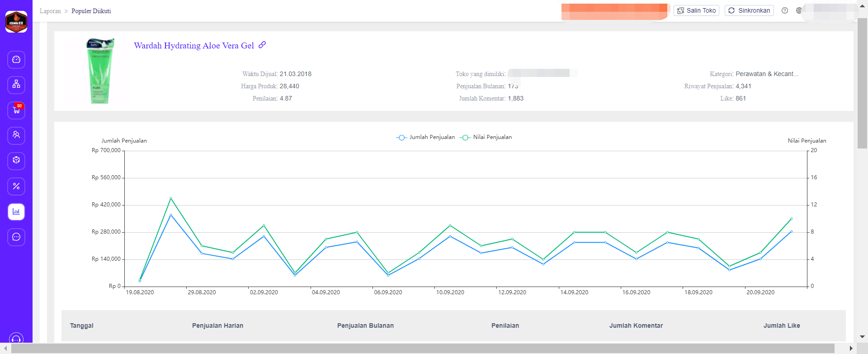
Task: Click Populer Diikuti breadcrumb
Action: click(91, 11)
